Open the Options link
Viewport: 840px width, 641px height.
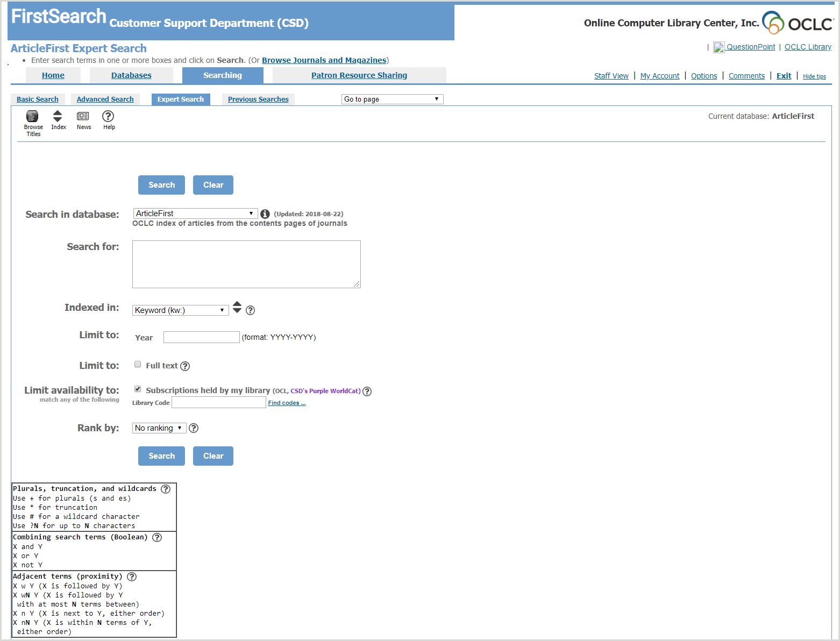pos(704,76)
